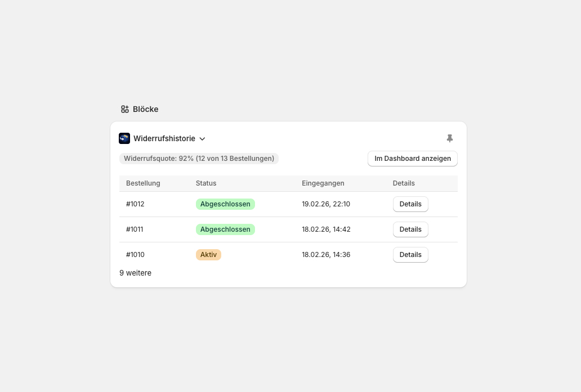
Task: Select the Widerrufsquote 92% badge
Action: (199, 159)
